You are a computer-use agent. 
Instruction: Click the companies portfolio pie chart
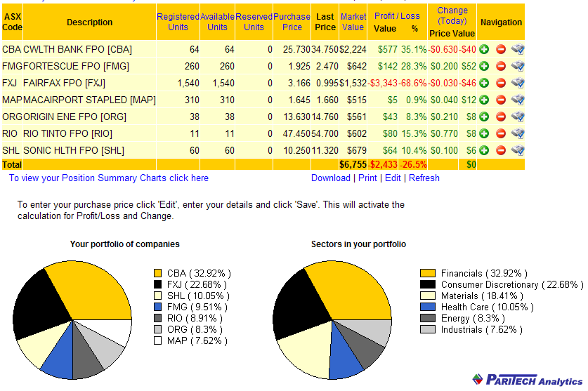(72, 320)
